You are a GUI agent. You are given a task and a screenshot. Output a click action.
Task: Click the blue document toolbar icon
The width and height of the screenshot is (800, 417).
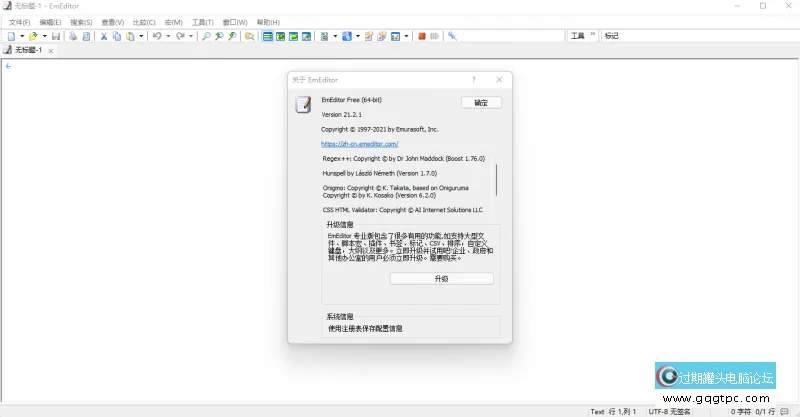click(347, 36)
